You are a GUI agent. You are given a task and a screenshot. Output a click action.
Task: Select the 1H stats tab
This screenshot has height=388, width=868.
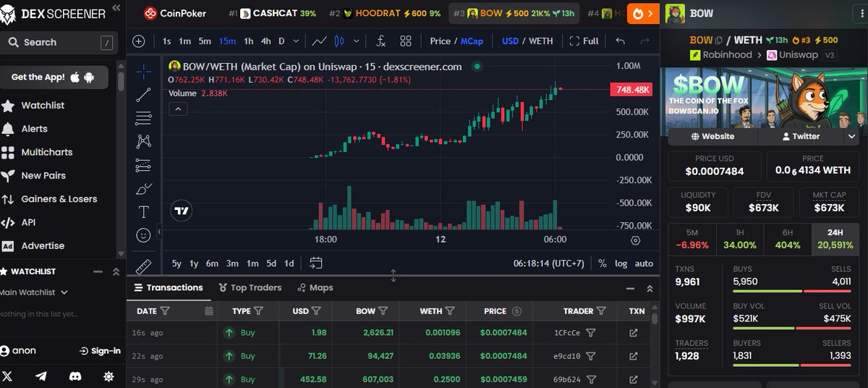point(739,239)
